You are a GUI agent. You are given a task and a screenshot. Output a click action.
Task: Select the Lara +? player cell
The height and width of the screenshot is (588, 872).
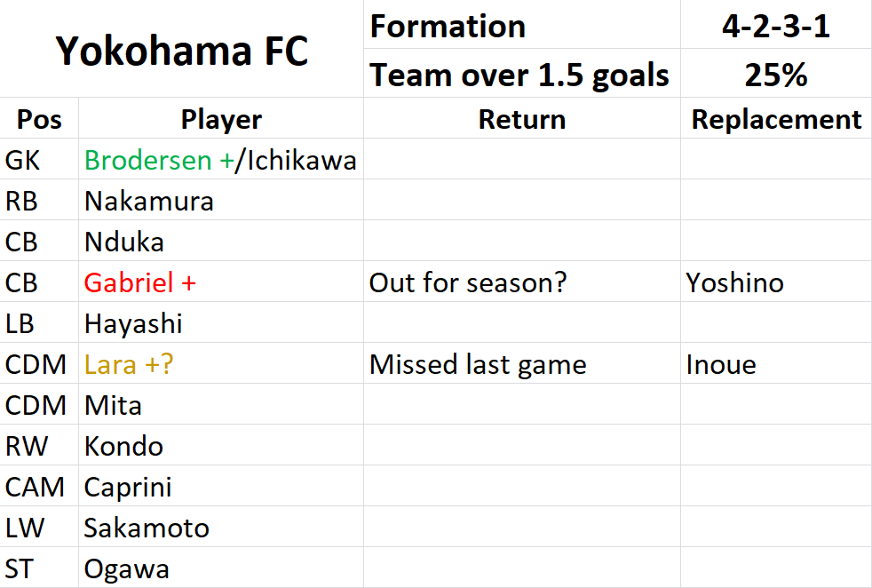(221, 364)
